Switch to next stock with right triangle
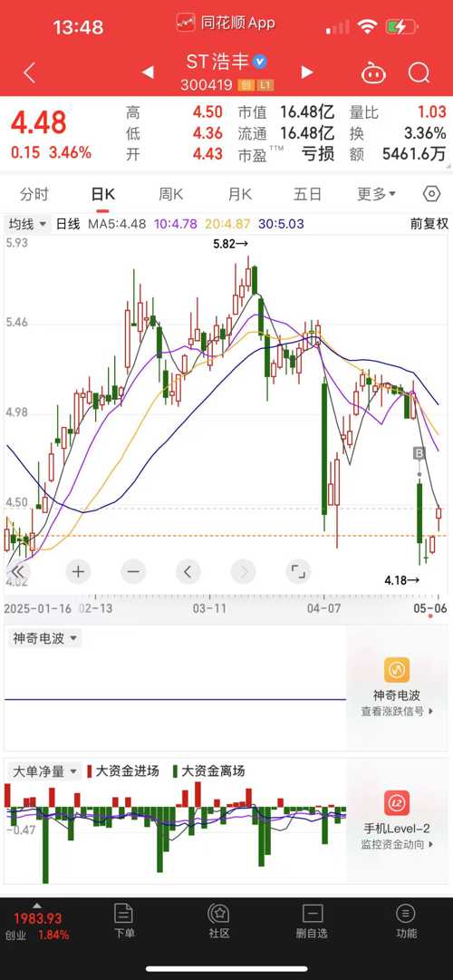 [307, 73]
